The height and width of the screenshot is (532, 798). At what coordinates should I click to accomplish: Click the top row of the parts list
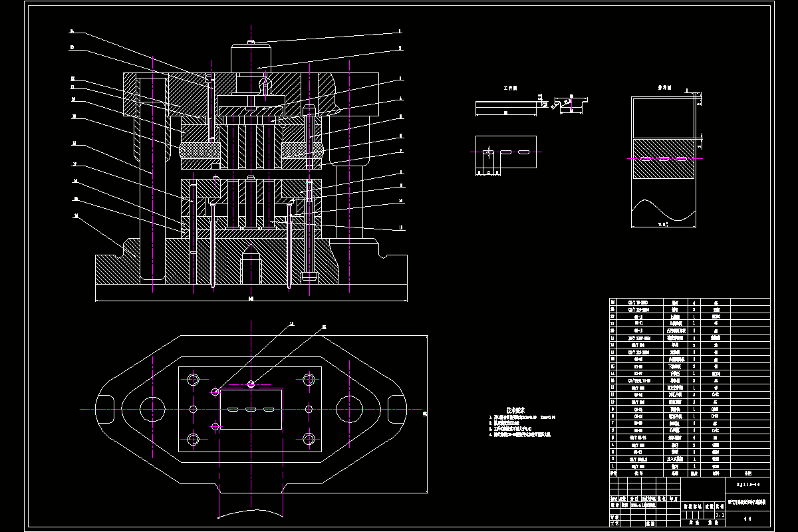tap(690, 302)
